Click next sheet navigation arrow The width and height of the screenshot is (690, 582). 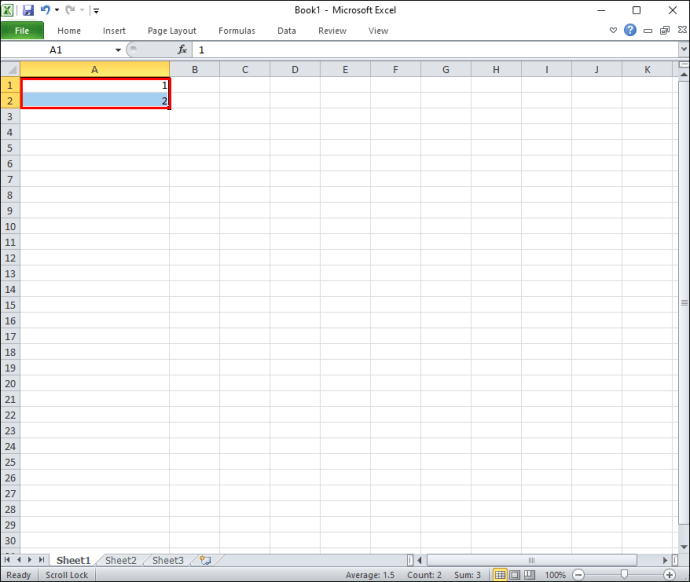[x=29, y=560]
